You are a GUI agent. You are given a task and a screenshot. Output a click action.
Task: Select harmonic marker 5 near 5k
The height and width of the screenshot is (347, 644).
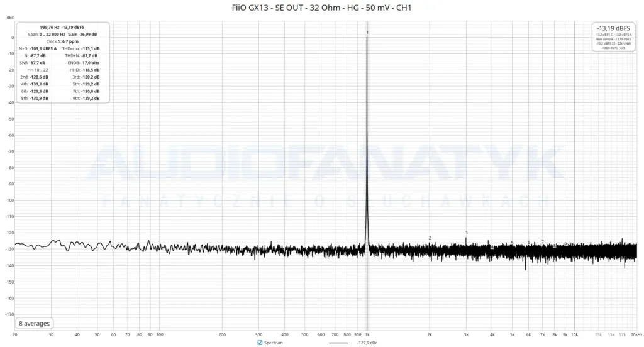click(x=512, y=243)
